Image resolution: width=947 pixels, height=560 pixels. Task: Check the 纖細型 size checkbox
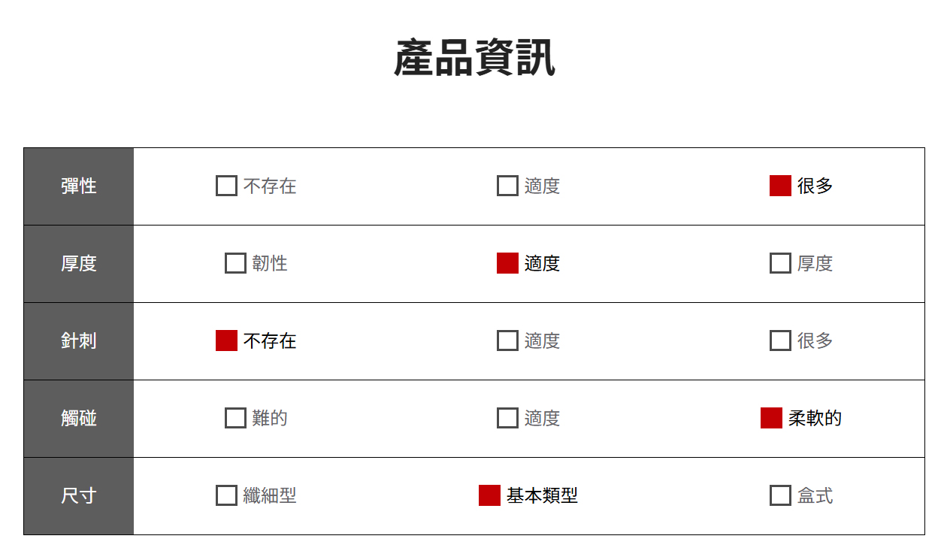(226, 495)
